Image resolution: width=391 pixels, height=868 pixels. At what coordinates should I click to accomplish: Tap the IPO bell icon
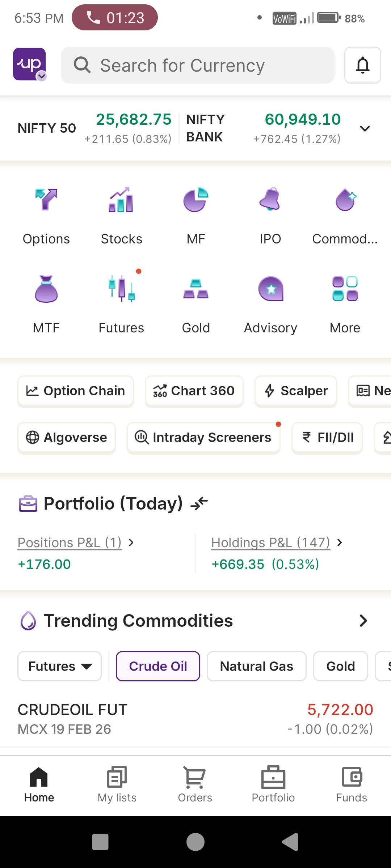pyautogui.click(x=270, y=200)
